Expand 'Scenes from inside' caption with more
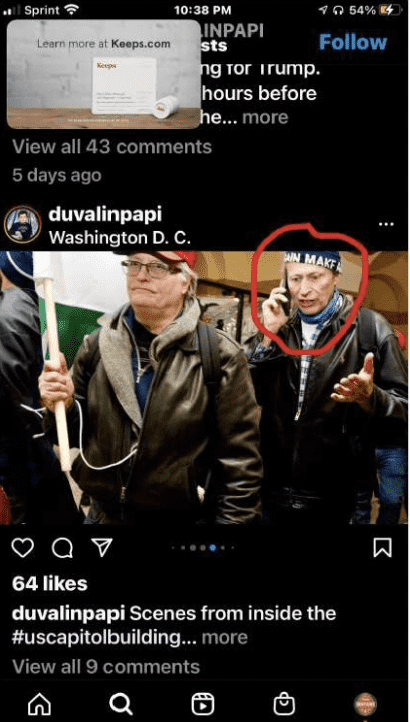 225,638
